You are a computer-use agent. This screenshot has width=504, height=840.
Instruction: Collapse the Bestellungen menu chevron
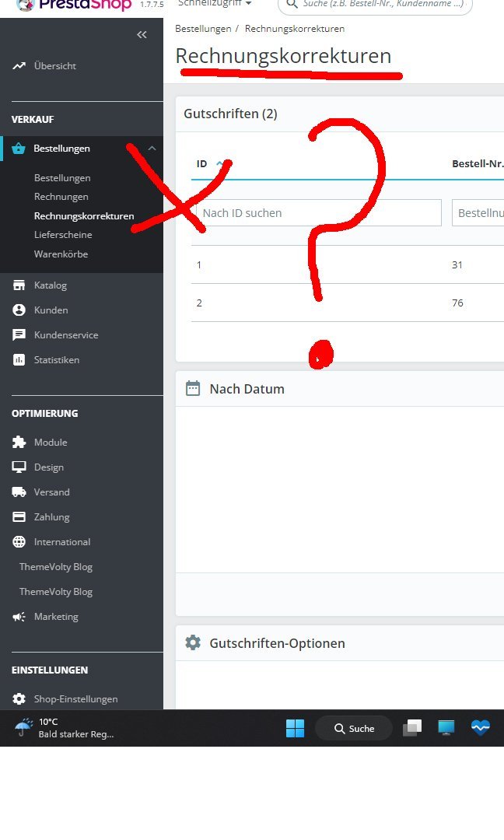point(152,149)
